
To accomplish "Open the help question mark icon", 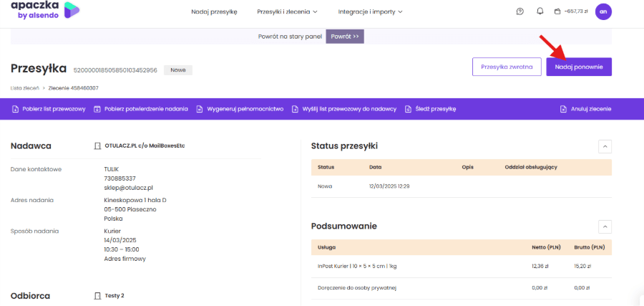I will pos(519,11).
